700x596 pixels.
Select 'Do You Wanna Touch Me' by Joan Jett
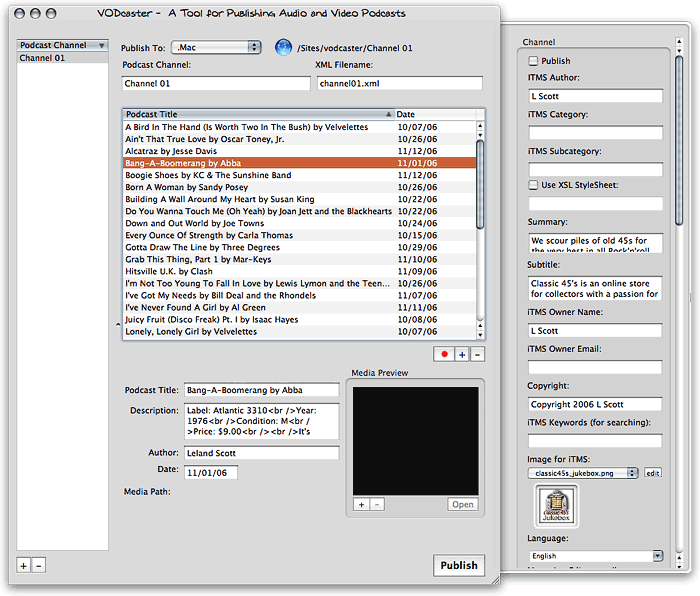tap(300, 212)
